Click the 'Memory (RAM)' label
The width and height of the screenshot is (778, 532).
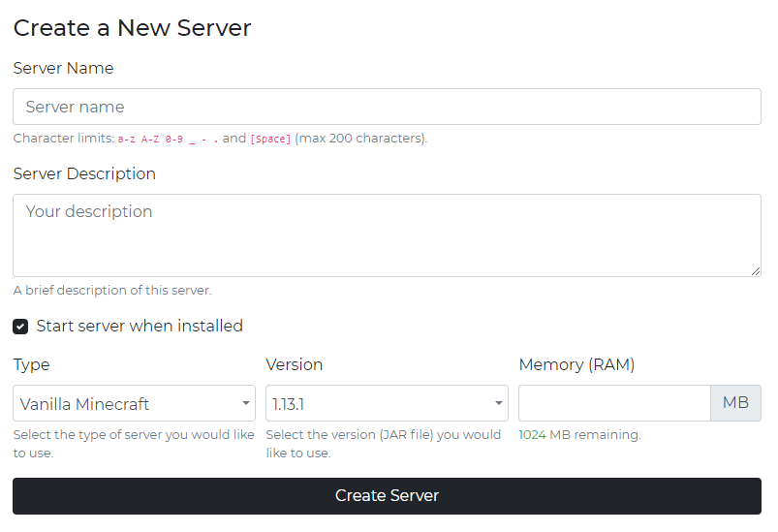click(576, 365)
